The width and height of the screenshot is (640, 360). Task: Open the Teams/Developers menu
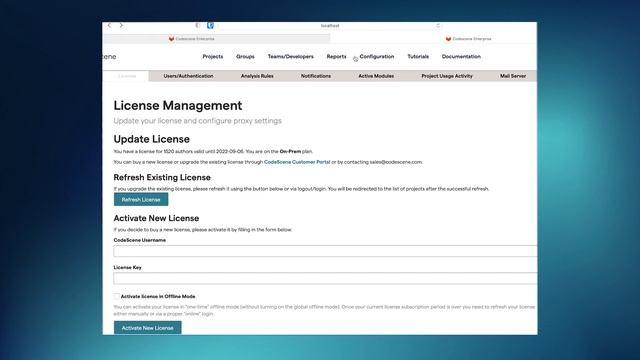pyautogui.click(x=291, y=56)
